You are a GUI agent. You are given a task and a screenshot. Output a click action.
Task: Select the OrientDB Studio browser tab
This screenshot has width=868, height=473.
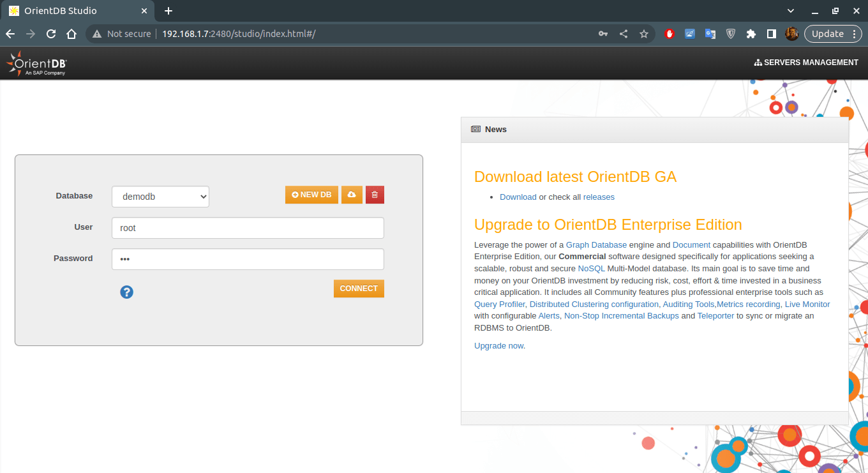point(79,11)
